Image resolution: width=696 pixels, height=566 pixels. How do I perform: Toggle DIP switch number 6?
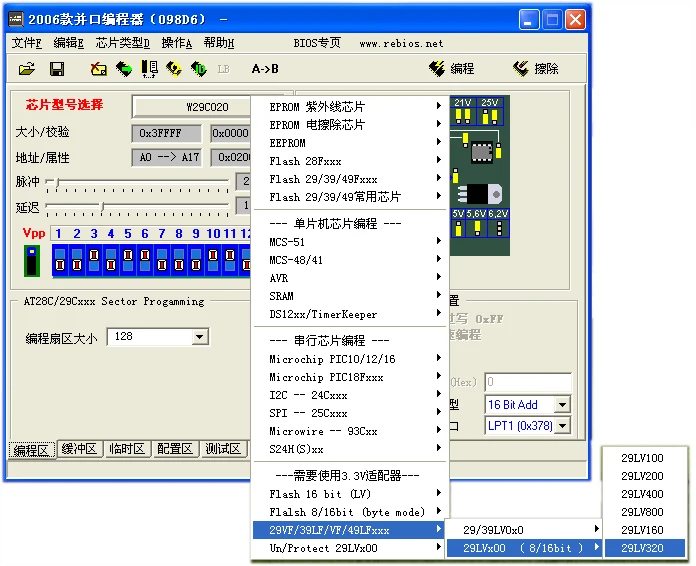(145, 260)
